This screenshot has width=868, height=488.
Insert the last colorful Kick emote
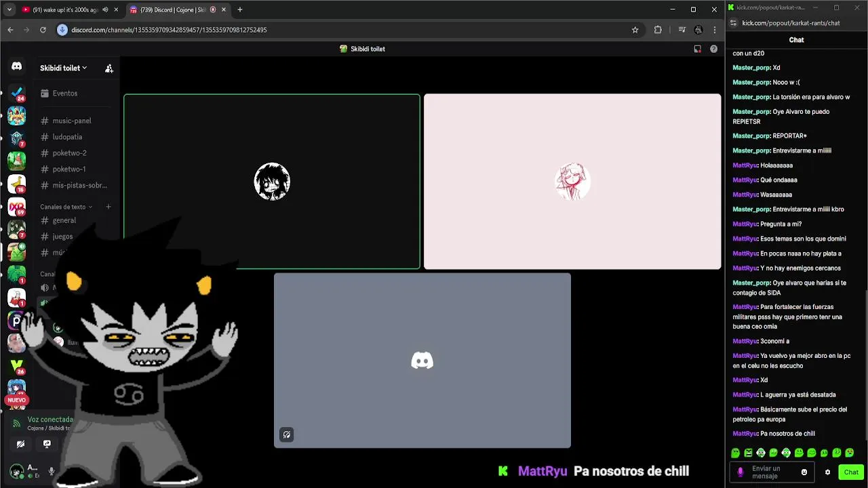849,453
